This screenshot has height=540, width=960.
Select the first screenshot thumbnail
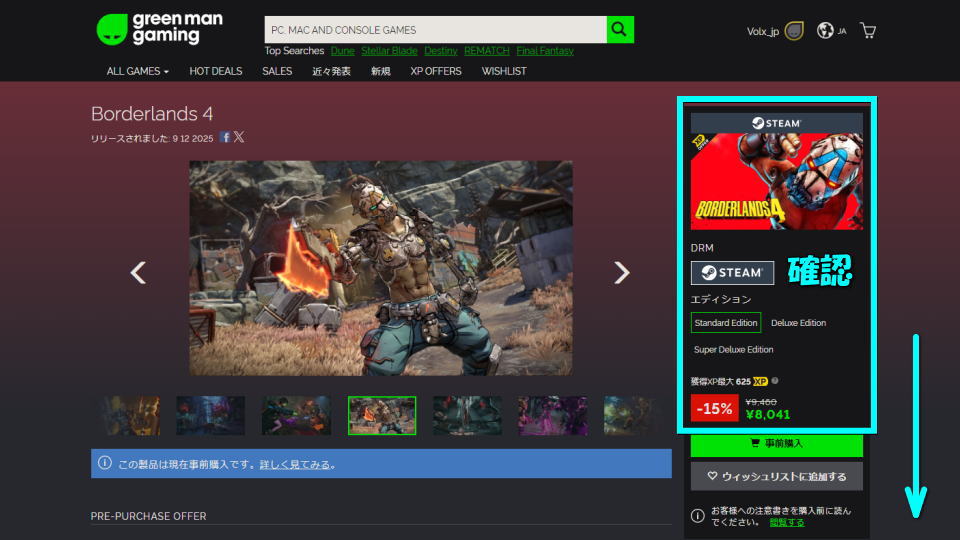point(130,416)
